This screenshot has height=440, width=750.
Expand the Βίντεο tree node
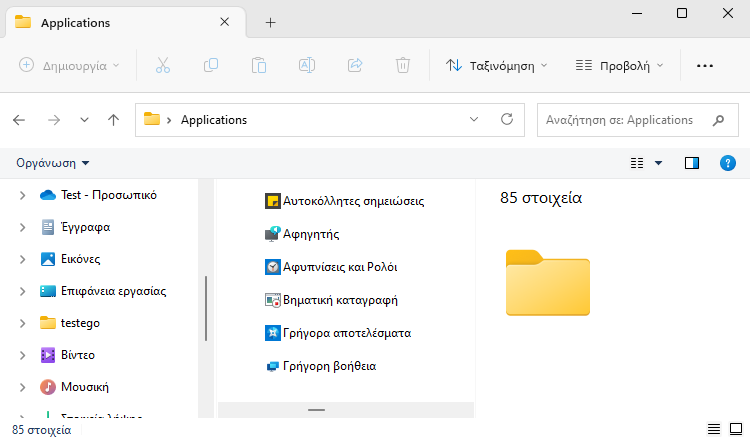coord(22,355)
